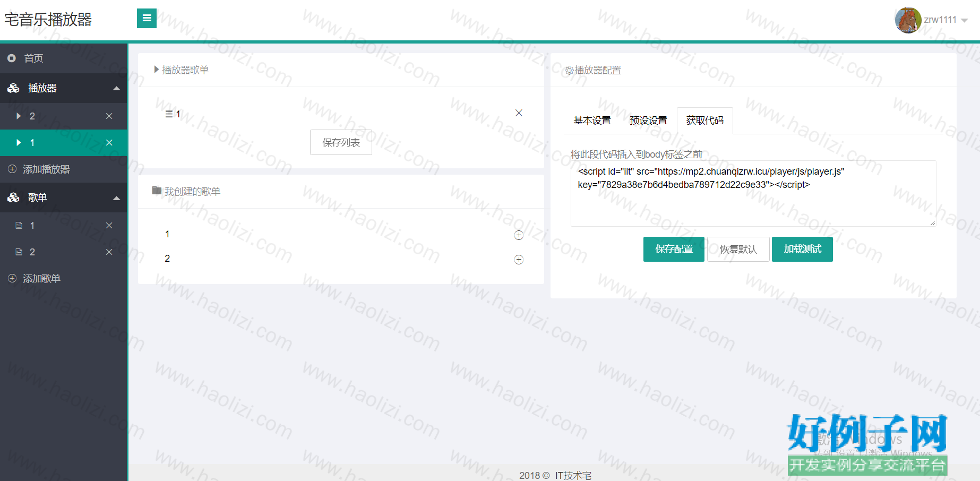This screenshot has width=980, height=481.
Task: Delete sidebar playlist 2 with its X
Action: pos(109,252)
